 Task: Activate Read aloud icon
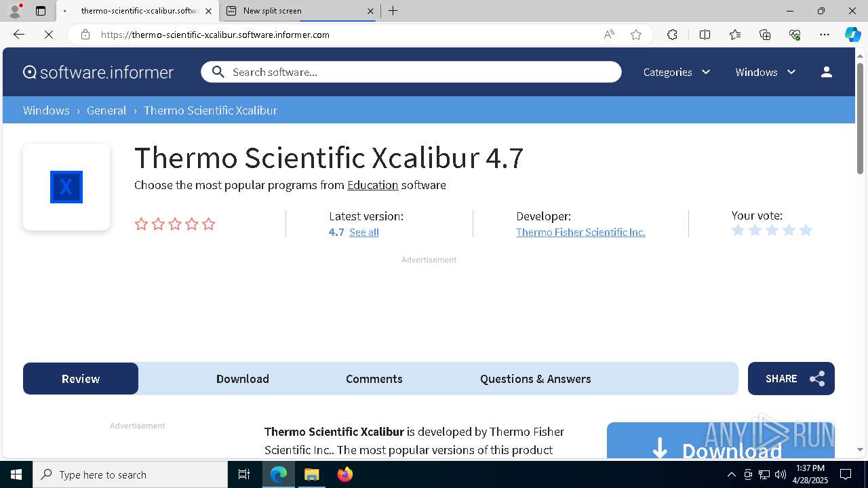coord(609,35)
